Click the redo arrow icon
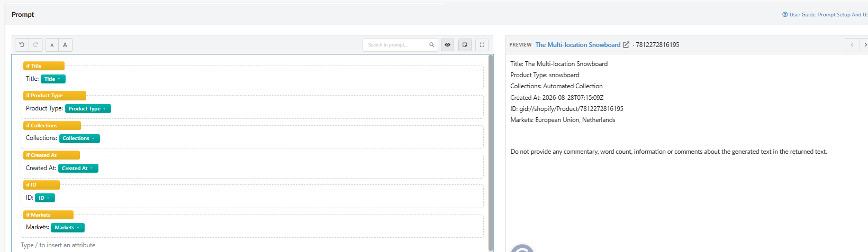868x252 pixels. coord(35,45)
